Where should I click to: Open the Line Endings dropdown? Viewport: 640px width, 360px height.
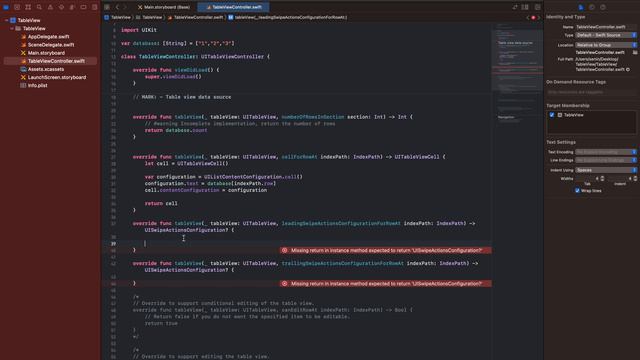click(606, 160)
